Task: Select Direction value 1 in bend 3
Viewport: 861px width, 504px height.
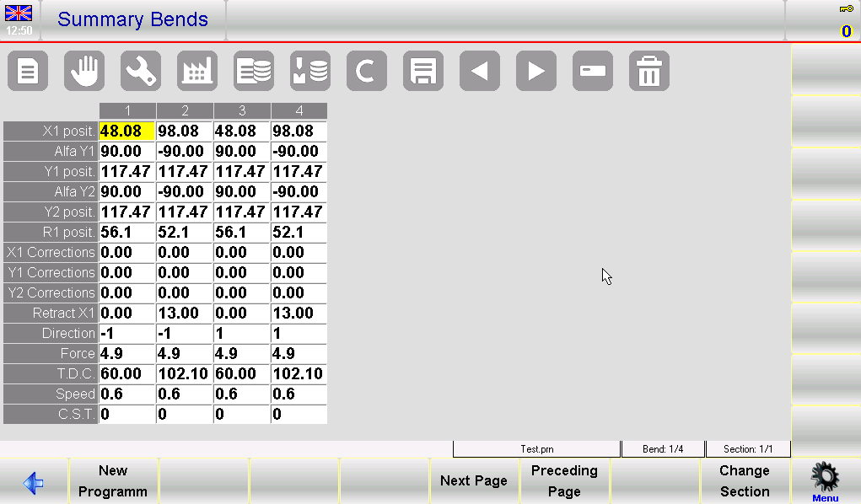Action: [x=242, y=334]
